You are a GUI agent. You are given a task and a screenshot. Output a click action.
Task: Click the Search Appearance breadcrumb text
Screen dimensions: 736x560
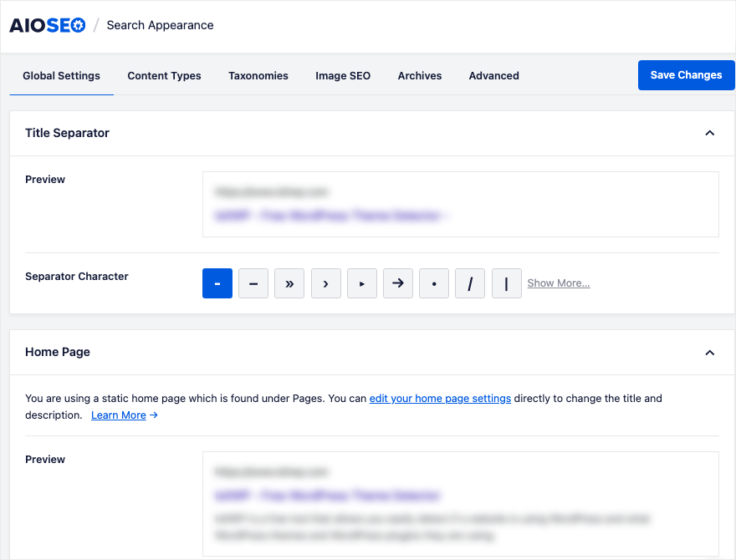point(160,25)
